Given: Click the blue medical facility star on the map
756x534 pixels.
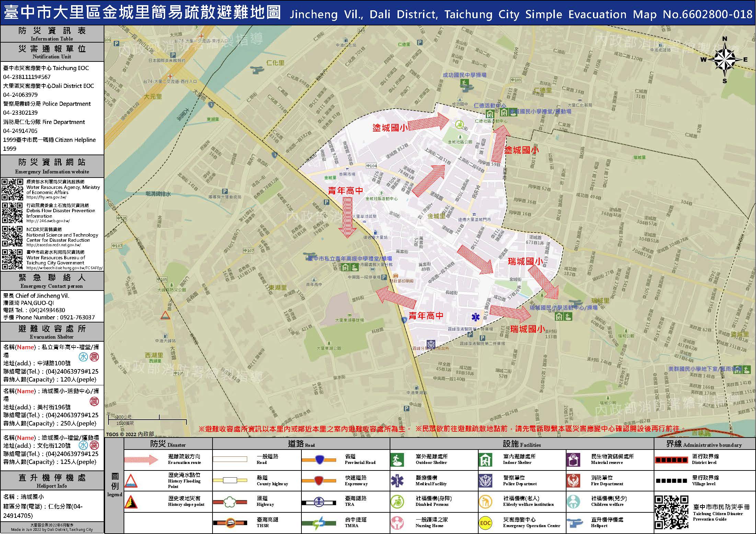Looking at the screenshot, I should click(476, 317).
